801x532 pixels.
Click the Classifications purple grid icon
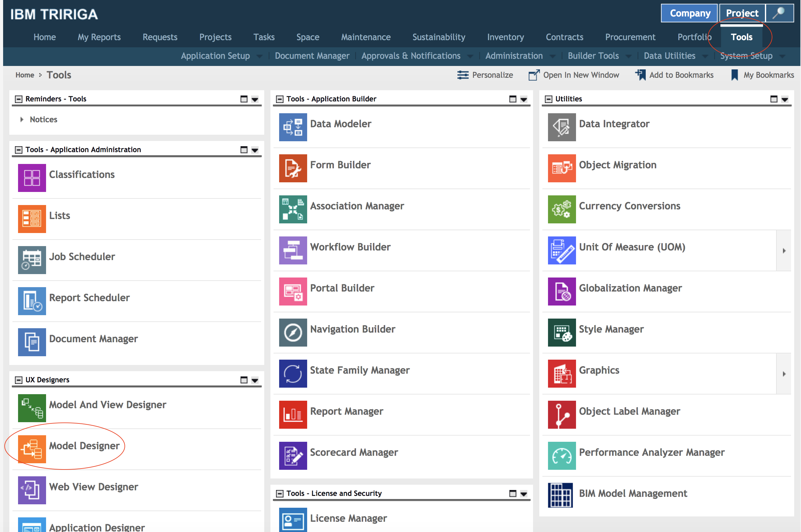[x=32, y=178]
